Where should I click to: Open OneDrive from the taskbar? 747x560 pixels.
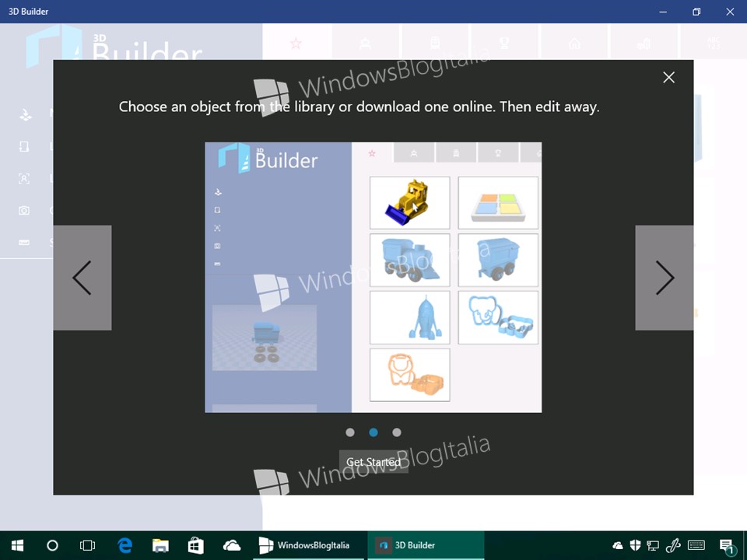click(x=232, y=545)
